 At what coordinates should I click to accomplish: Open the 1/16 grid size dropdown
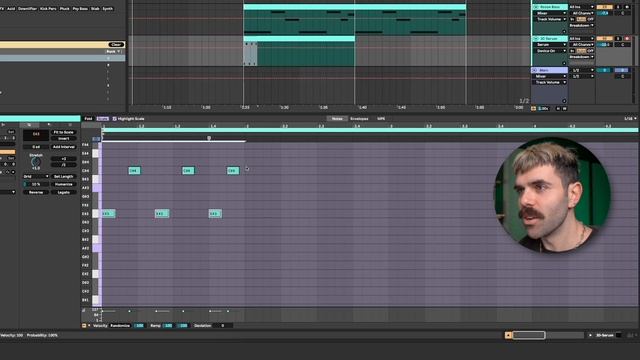630,119
